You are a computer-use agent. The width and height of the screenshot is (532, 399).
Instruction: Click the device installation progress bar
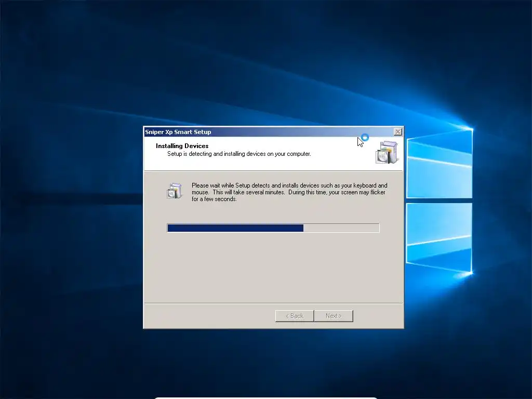pyautogui.click(x=273, y=228)
